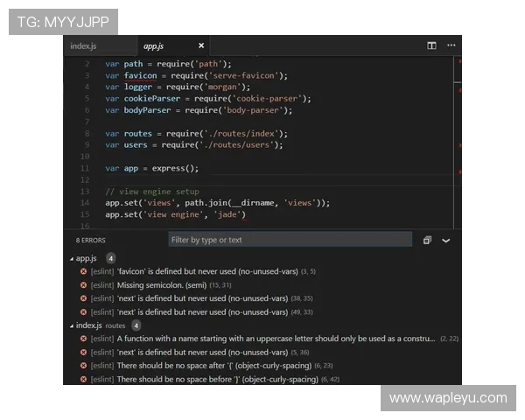This screenshot has width=525, height=420.
Task: Click the collapse all icon in problems panel
Action: (x=427, y=240)
